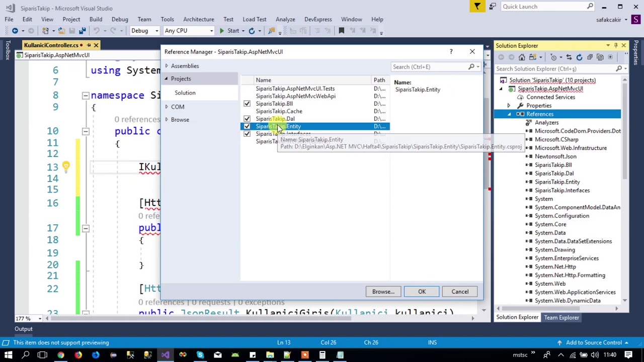
Task: Start debugging with the green play icon
Action: click(x=221, y=31)
